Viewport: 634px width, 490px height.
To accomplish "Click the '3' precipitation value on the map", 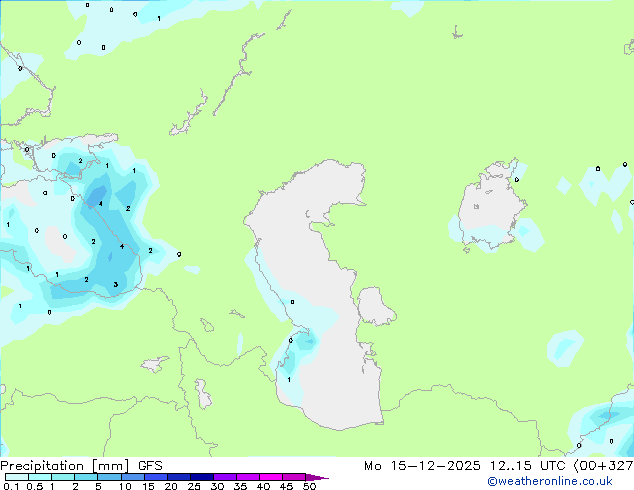I will (x=116, y=285).
